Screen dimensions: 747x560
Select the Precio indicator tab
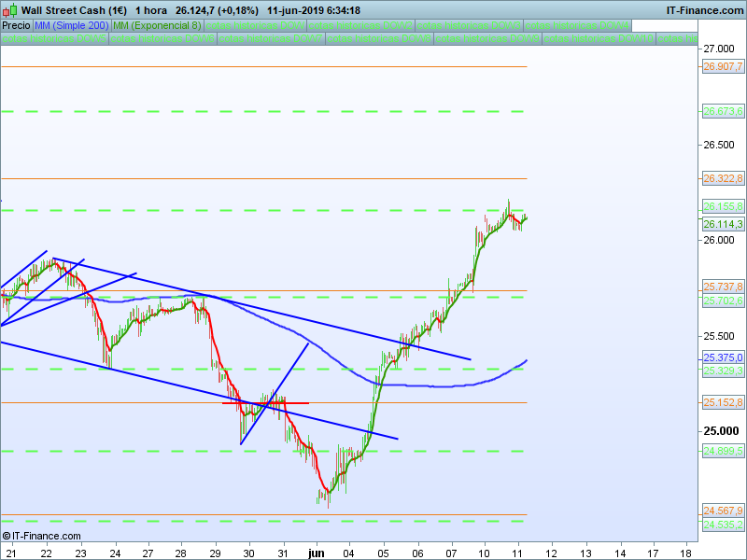16,25
